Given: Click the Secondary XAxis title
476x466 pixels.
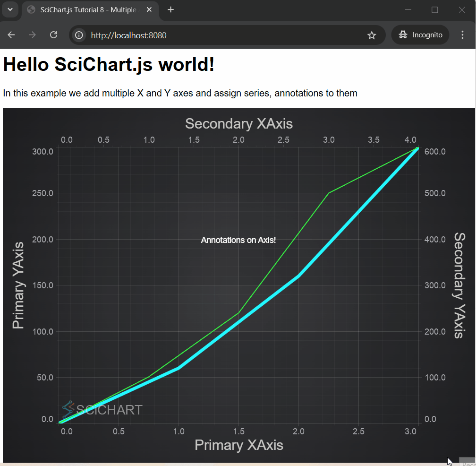Looking at the screenshot, I should tap(238, 124).
